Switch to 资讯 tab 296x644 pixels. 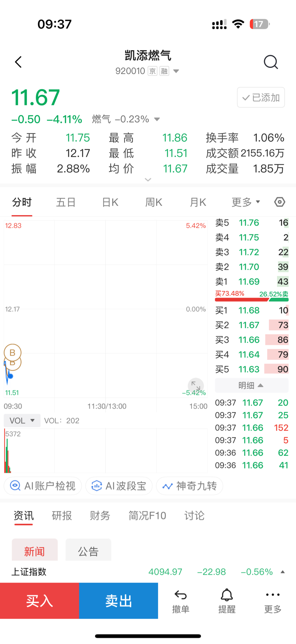coord(24,516)
